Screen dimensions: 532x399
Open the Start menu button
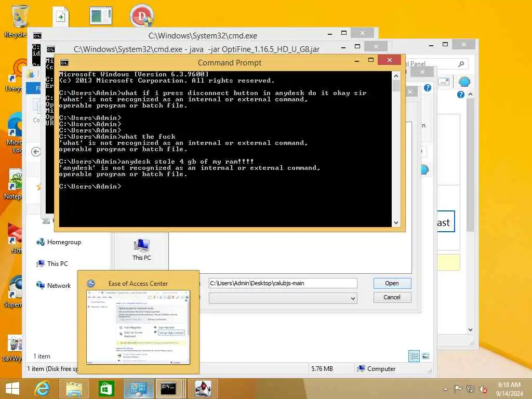point(12,389)
